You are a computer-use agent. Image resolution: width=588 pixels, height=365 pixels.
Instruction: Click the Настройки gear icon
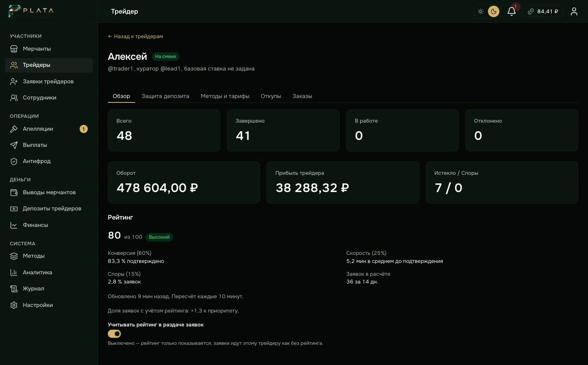(14, 305)
